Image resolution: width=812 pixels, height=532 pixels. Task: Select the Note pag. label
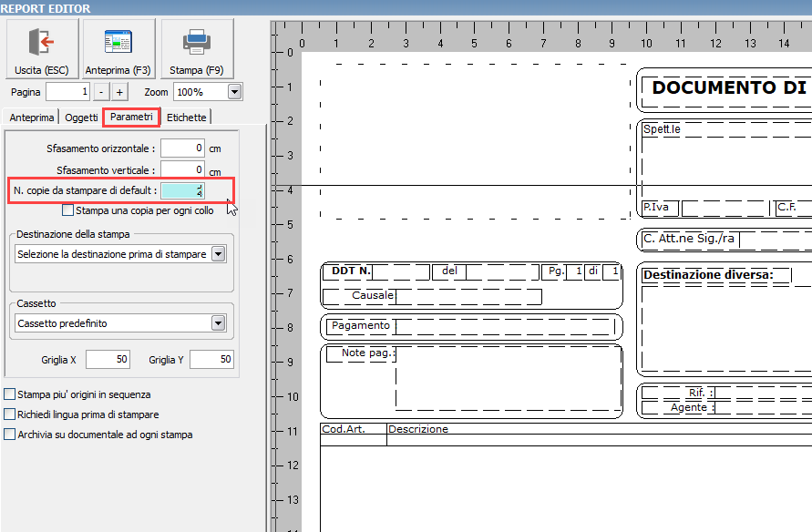[368, 353]
